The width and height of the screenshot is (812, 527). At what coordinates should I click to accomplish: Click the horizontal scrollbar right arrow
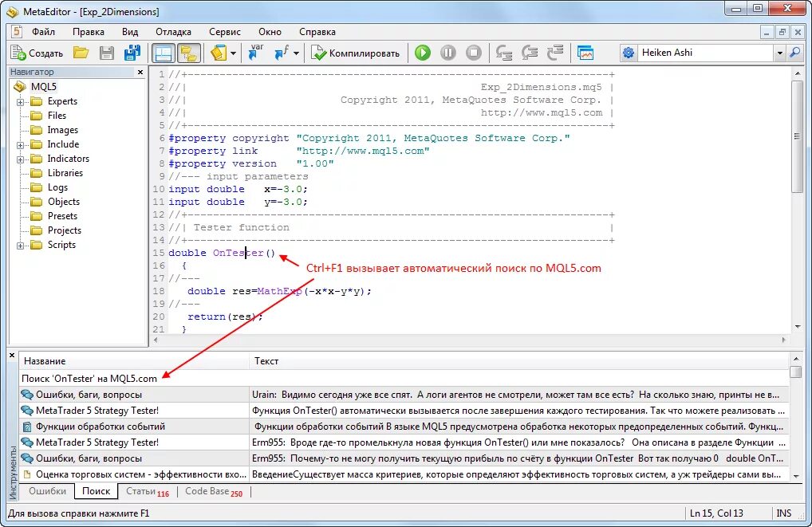click(783, 340)
